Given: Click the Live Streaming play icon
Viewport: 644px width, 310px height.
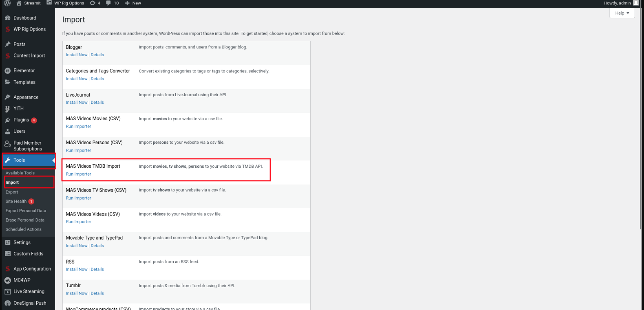Looking at the screenshot, I should coord(7,292).
